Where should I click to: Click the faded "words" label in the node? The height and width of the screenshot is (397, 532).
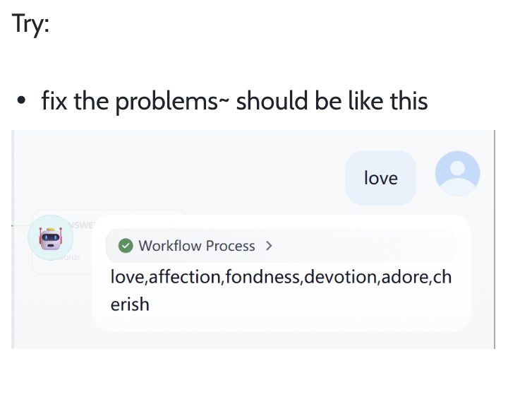pyautogui.click(x=68, y=257)
